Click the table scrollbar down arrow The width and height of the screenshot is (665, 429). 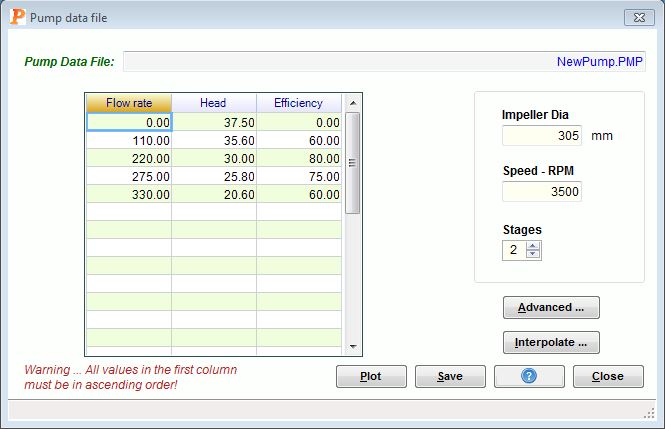[352, 347]
